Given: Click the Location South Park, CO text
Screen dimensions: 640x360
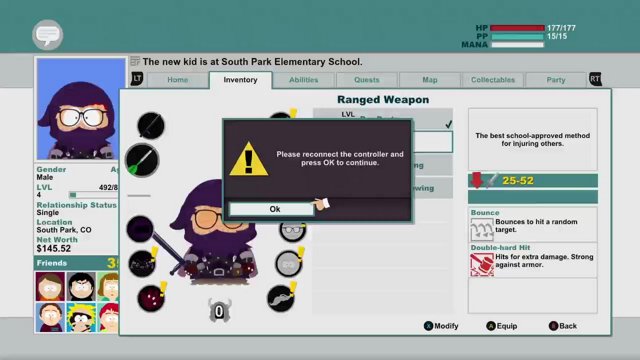Looking at the screenshot, I should (x=64, y=230).
